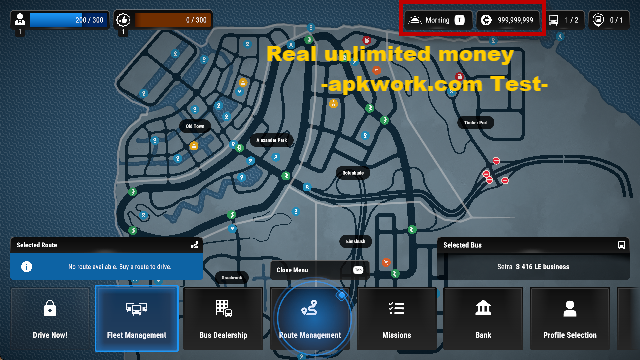
Task: Click the bus count 1/2 icon
Action: click(553, 20)
